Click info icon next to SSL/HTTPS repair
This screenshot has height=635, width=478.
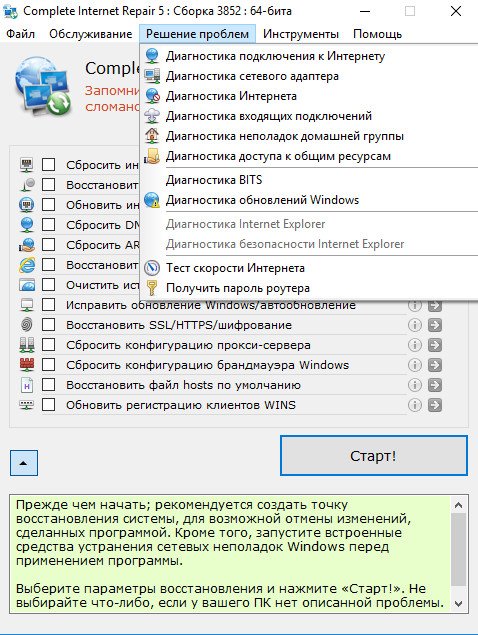[414, 325]
